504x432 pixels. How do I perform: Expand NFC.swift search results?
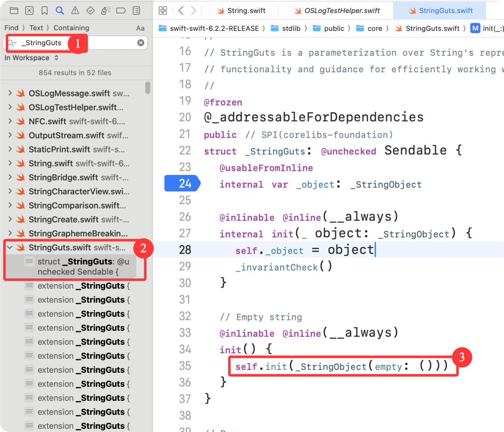click(10, 121)
